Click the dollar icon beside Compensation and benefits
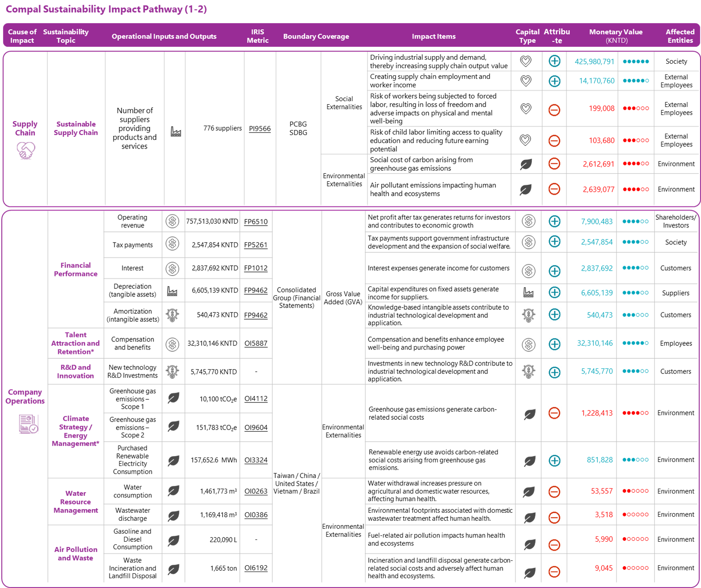The image size is (701, 588). pos(172,344)
